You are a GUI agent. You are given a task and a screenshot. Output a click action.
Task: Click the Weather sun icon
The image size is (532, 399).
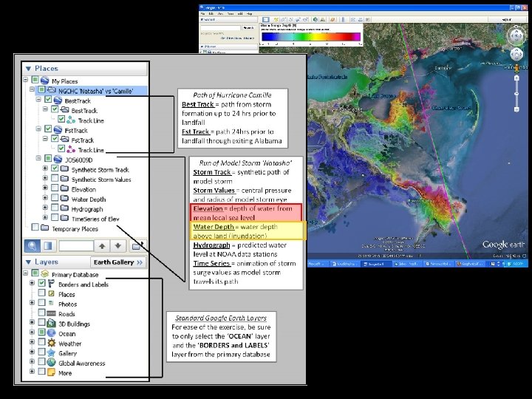51,343
